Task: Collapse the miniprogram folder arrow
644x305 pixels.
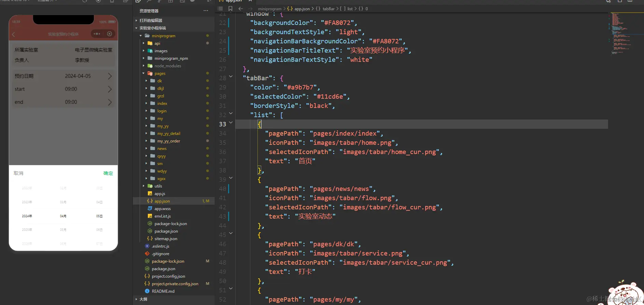Action: pos(141,36)
